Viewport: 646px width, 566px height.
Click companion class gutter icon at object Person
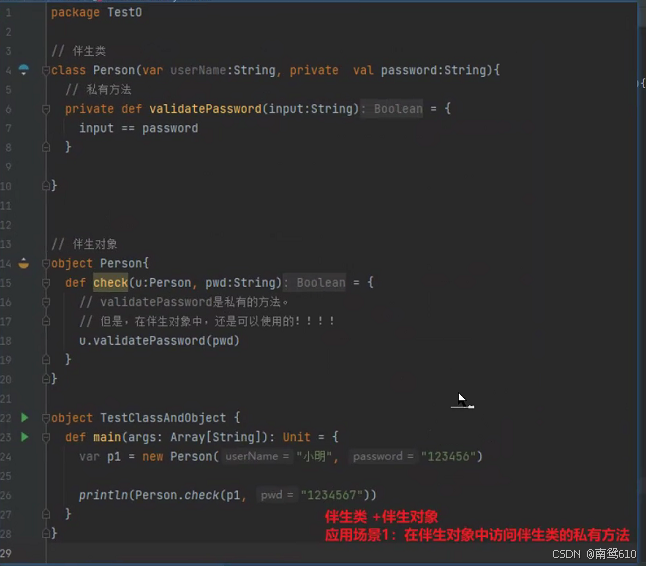point(24,263)
